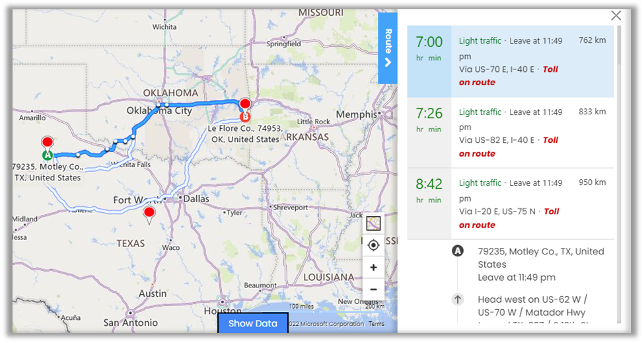The image size is (644, 343).
Task: Click the locate me target icon
Action: 373,245
